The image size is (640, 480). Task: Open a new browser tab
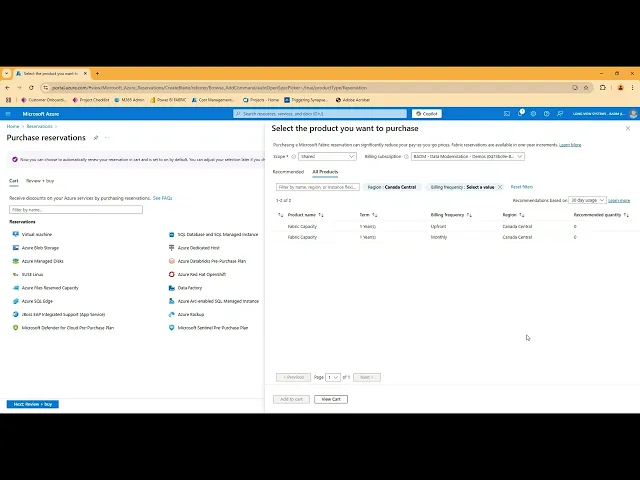coord(97,73)
